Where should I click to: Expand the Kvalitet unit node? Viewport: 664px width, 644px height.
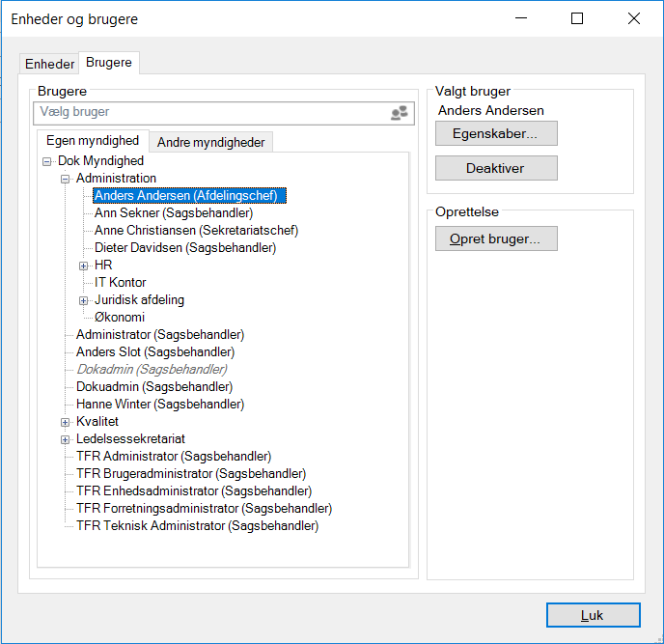tap(66, 422)
